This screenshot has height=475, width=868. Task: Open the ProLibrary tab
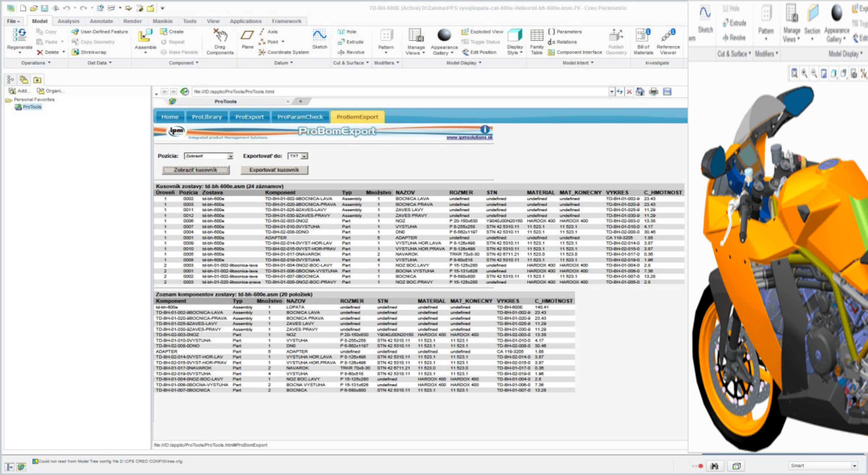click(207, 117)
